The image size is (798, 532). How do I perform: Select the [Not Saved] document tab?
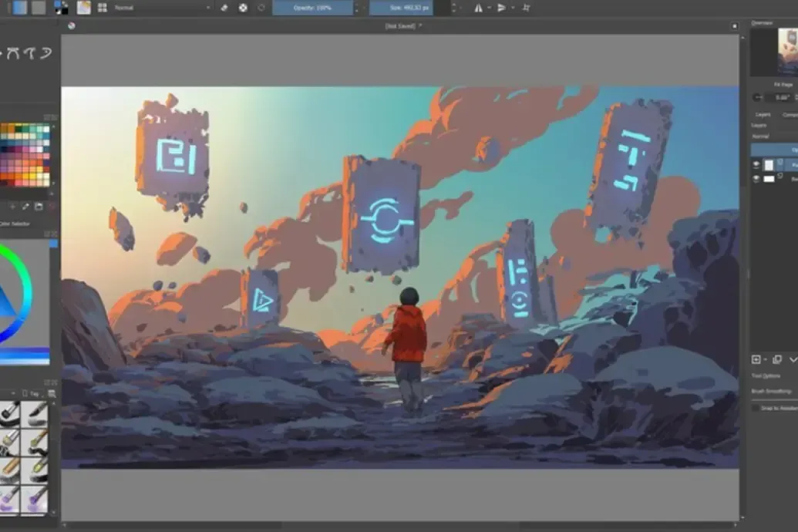coord(403,26)
